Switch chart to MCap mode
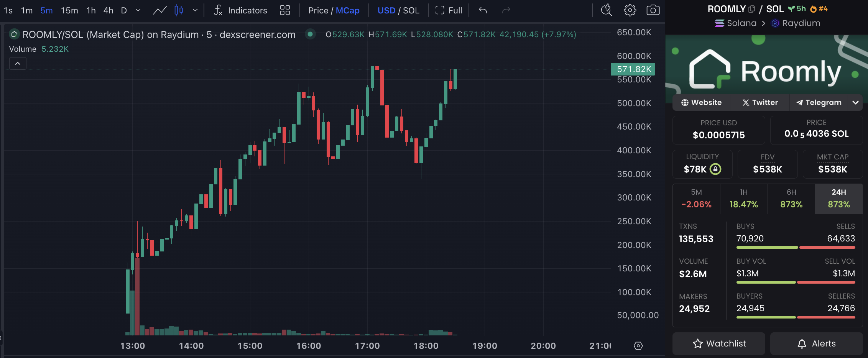Screen dimensions: 868x358 coord(348,10)
